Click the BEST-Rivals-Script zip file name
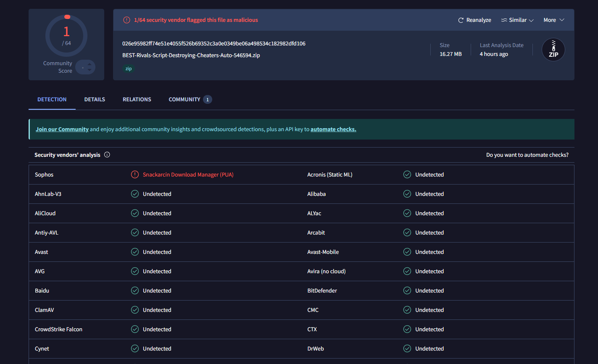Viewport: 598px width, 364px height. (x=191, y=55)
